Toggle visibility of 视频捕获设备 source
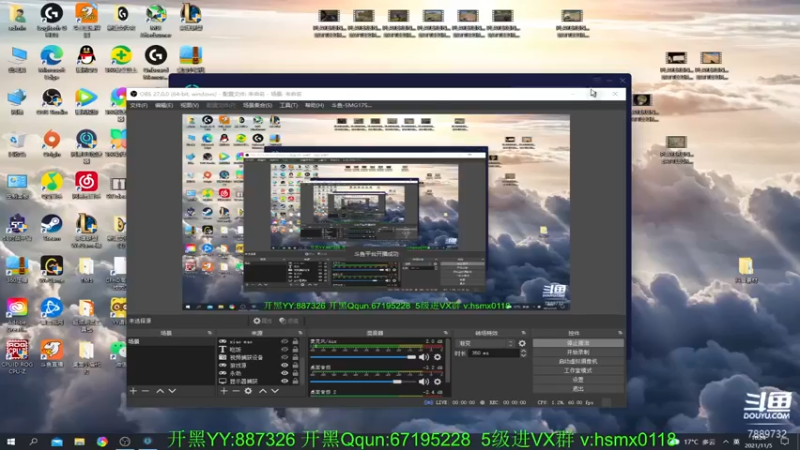The image size is (800, 450). pyautogui.click(x=285, y=358)
